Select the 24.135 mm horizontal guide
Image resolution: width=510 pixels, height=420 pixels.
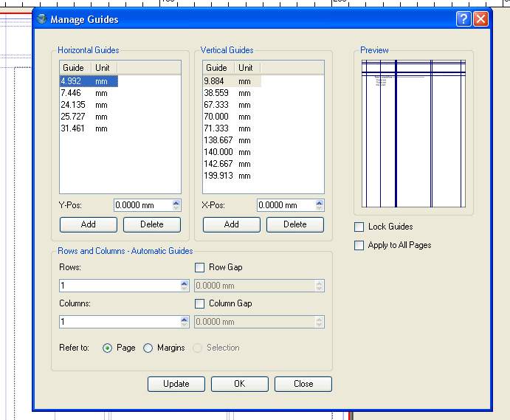tap(74, 105)
